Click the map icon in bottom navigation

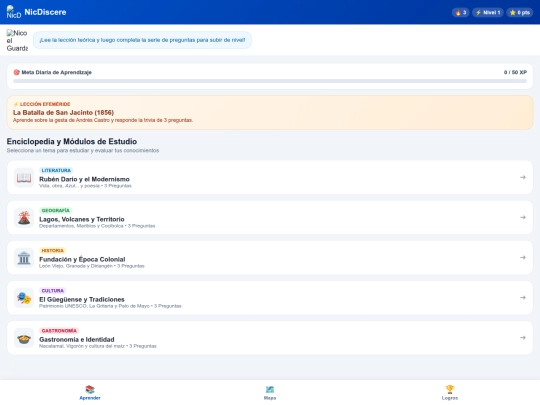pos(270,390)
